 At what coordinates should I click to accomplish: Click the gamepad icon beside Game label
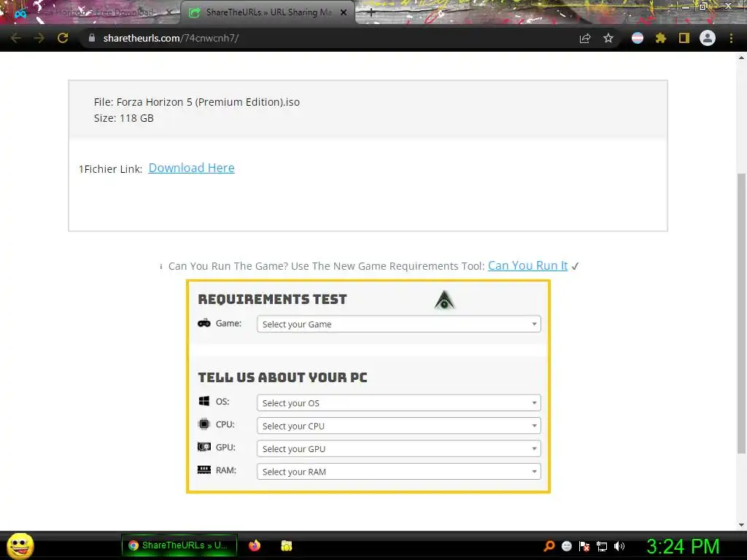point(204,323)
